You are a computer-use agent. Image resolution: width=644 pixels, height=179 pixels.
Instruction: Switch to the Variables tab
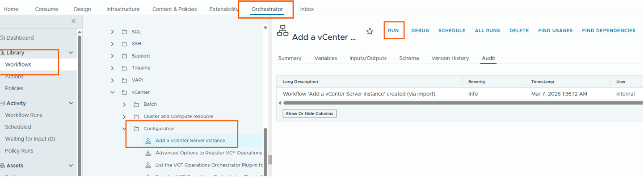[325, 58]
